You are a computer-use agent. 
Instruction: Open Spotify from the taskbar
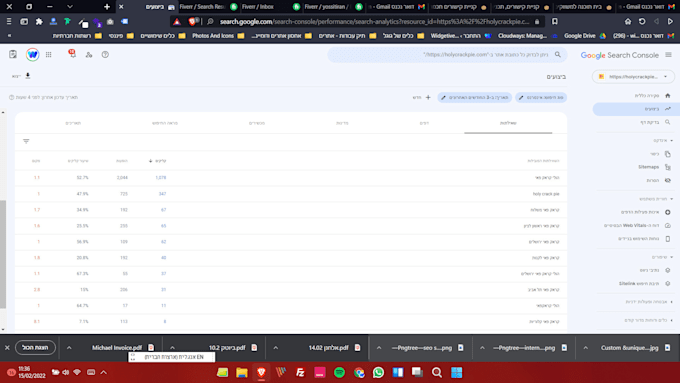tap(339, 373)
